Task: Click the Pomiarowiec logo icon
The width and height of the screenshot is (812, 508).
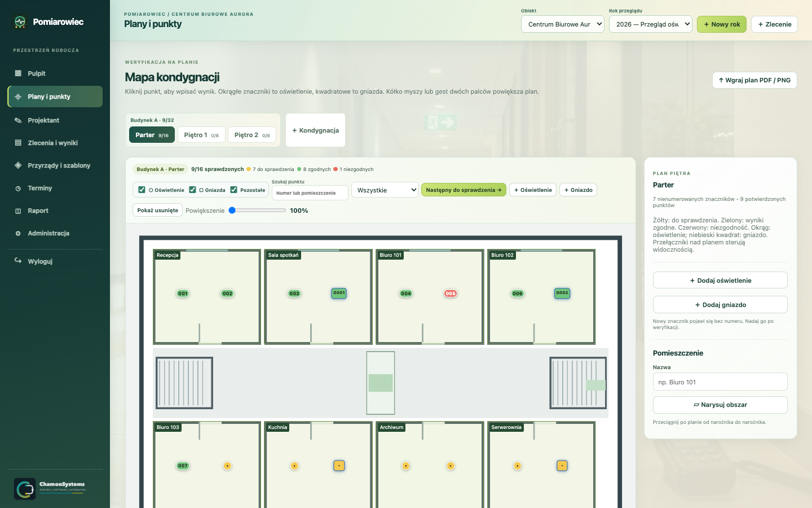Action: pyautogui.click(x=20, y=22)
